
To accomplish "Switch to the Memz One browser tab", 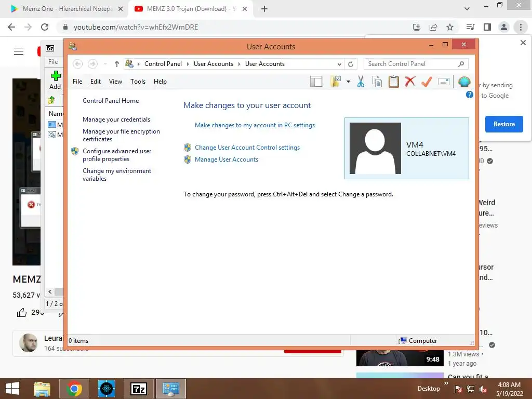I will coord(66,9).
